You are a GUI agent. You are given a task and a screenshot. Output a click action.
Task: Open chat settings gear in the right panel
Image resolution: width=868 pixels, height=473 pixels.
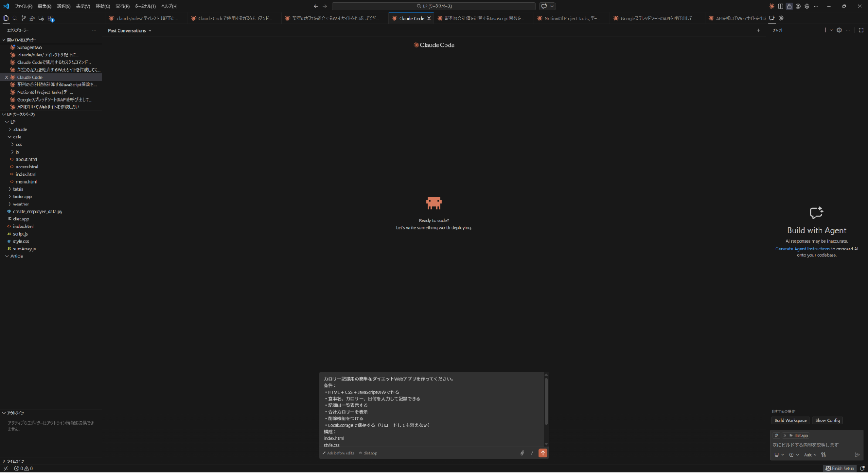(x=839, y=30)
